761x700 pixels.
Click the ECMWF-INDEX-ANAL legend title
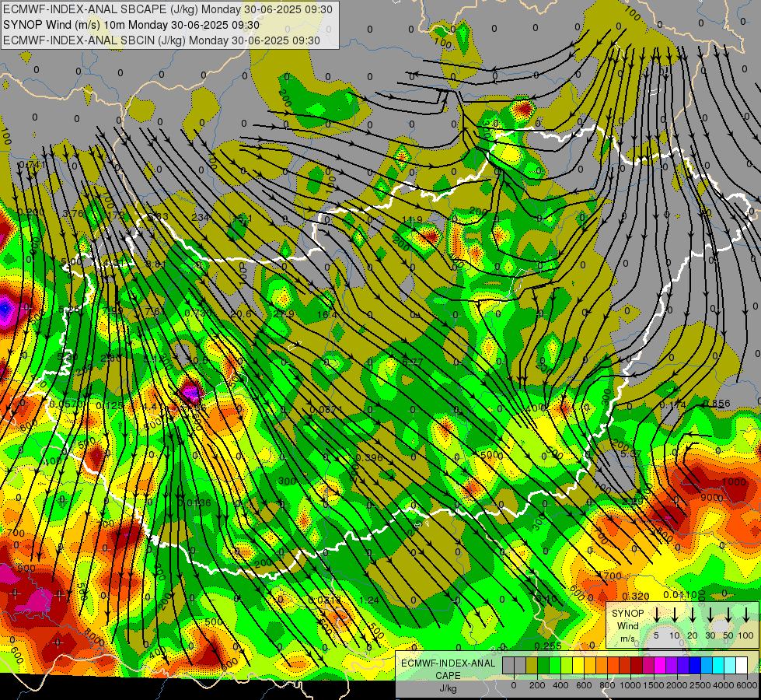pyautogui.click(x=448, y=663)
